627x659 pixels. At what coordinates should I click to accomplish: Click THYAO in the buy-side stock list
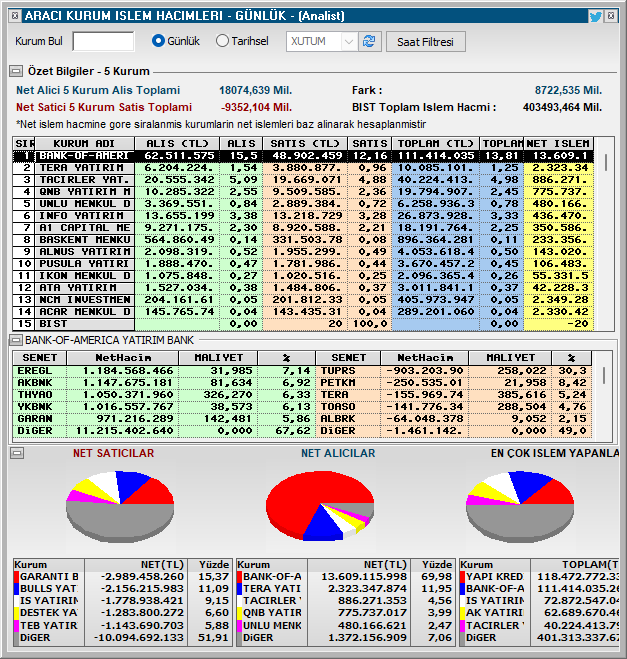35,395
